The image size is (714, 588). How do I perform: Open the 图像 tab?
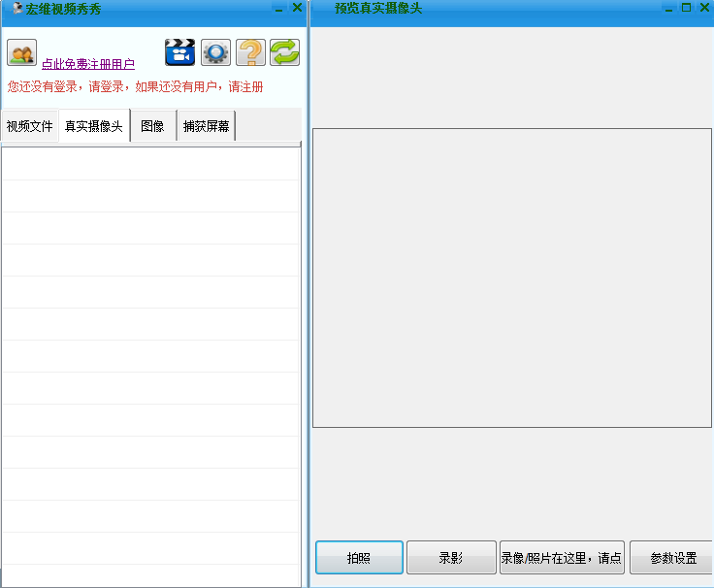pos(153,126)
